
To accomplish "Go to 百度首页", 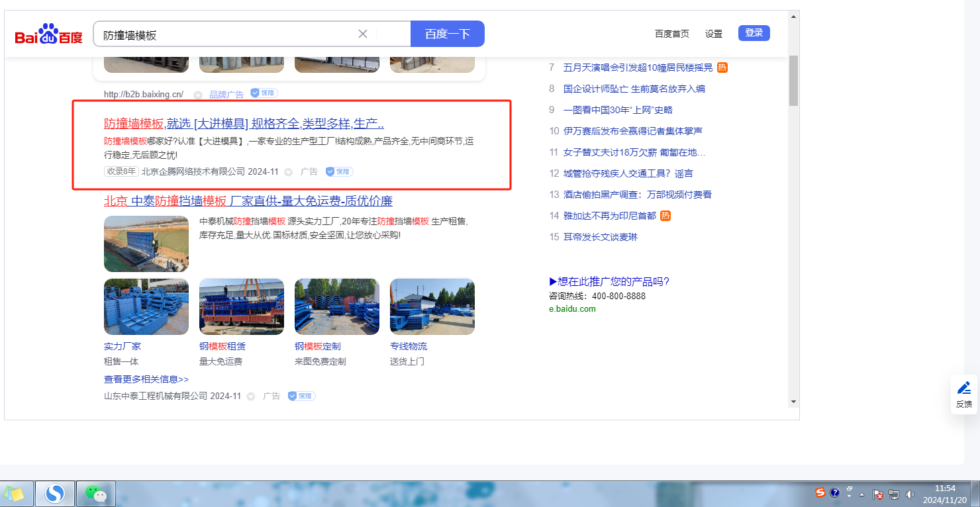I will pyautogui.click(x=672, y=34).
